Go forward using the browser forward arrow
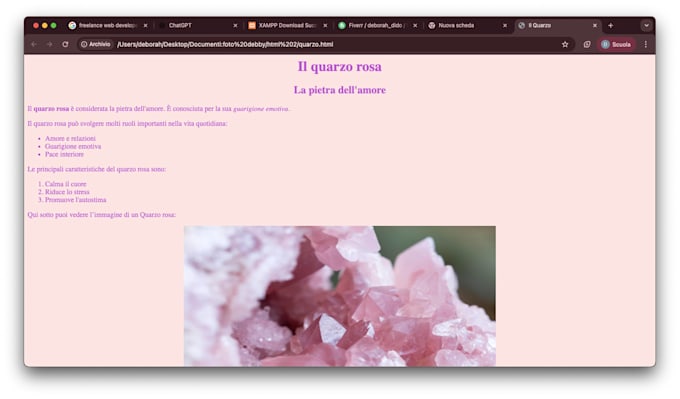This screenshot has width=680, height=399. 49,44
